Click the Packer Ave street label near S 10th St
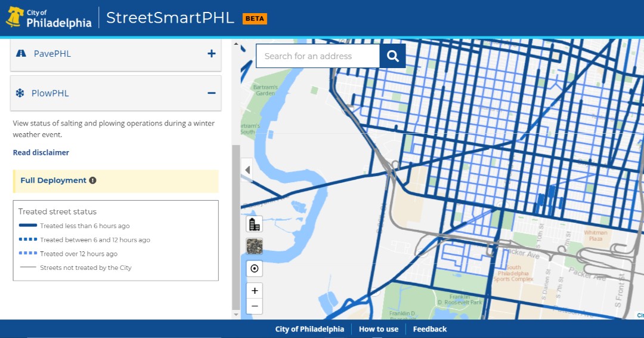This screenshot has height=338, width=644. coord(522,253)
